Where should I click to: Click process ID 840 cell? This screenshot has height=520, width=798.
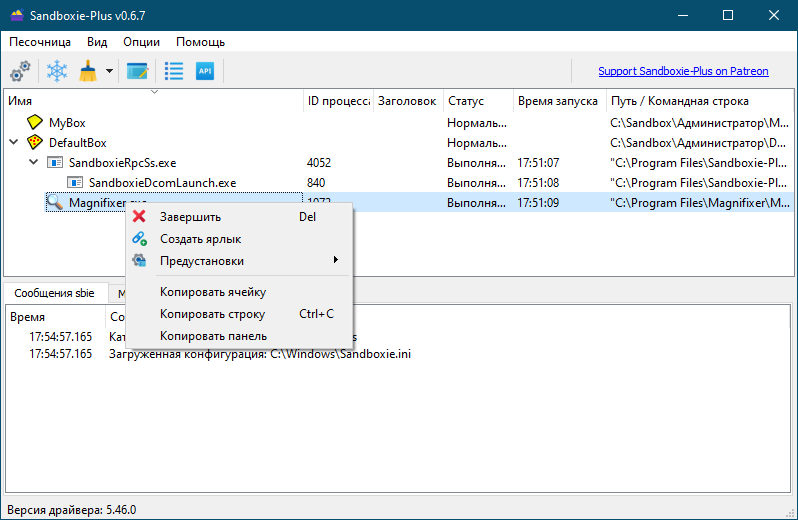coord(316,183)
